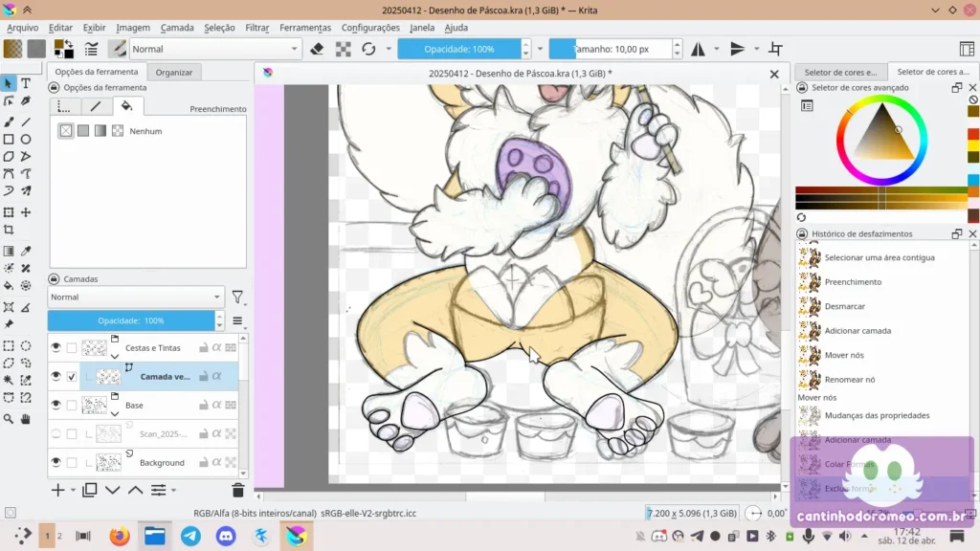
Task: Toggle visibility of Camada ve... layer
Action: click(x=56, y=376)
